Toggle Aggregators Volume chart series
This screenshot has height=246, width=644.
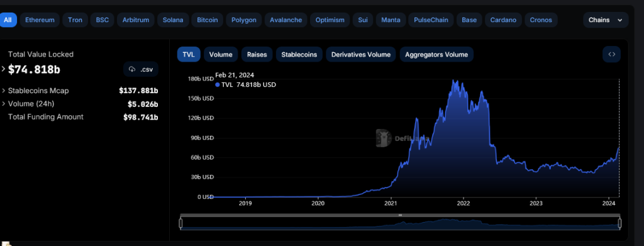[x=436, y=54]
